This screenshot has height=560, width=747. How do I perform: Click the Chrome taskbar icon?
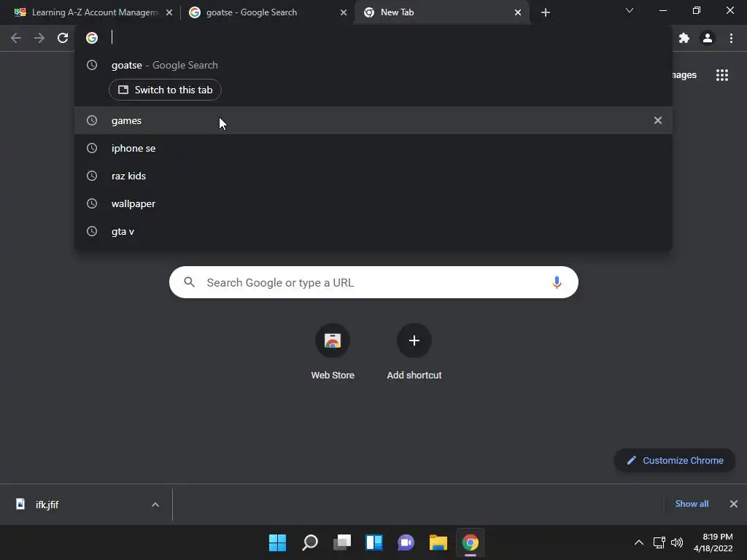471,542
